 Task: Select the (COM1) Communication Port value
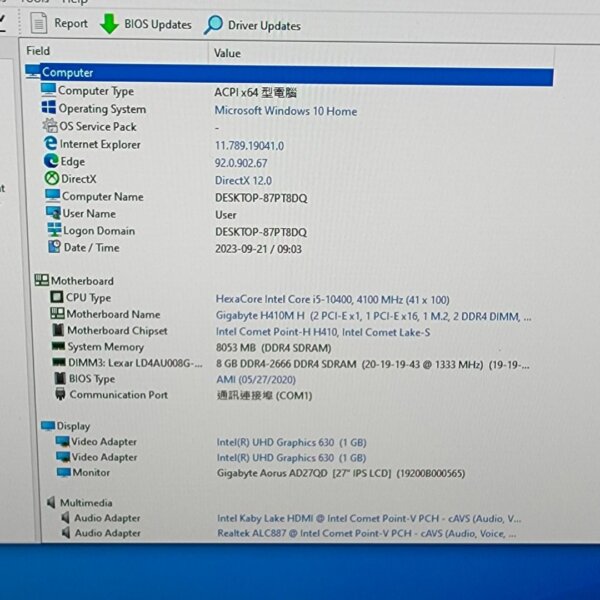click(264, 395)
